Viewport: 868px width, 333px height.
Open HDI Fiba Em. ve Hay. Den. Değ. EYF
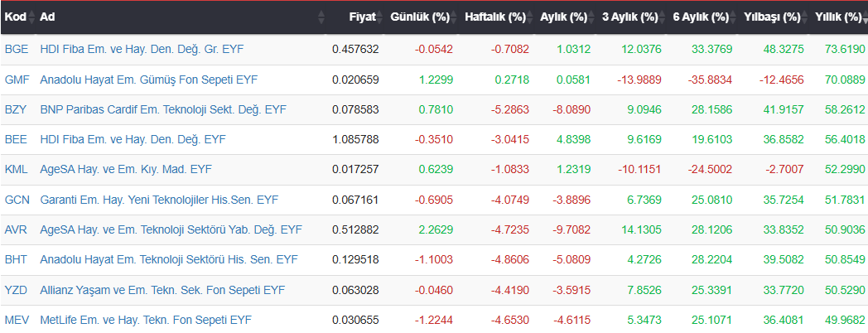[x=133, y=140]
